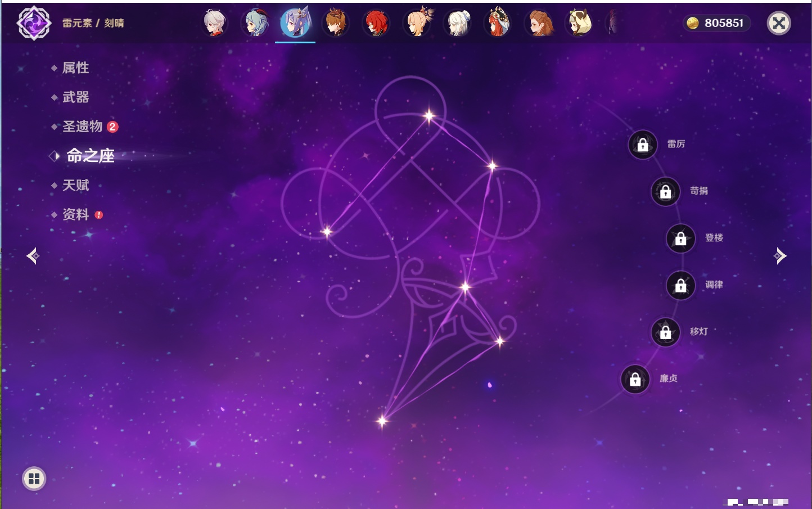This screenshot has width=812, height=509.
Task: Switch to the brown braided-hair character avatar
Action: 539,23
